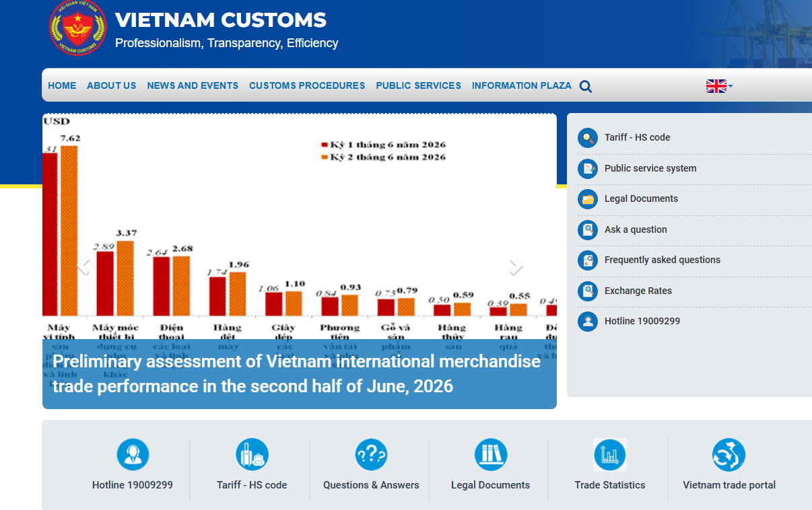Click the UK flag language icon
This screenshot has width=812, height=510.
pos(716,85)
